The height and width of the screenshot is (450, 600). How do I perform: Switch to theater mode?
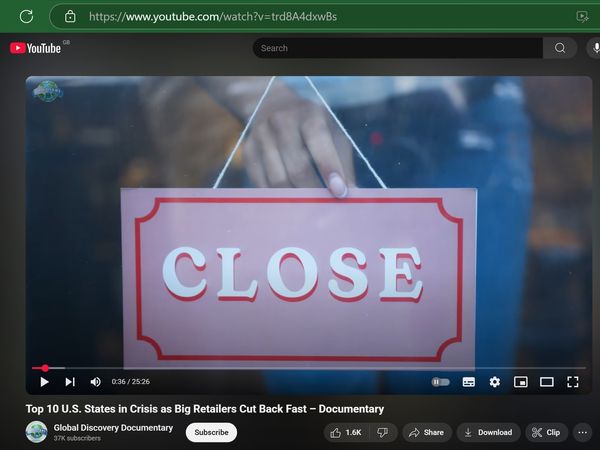coord(547,382)
